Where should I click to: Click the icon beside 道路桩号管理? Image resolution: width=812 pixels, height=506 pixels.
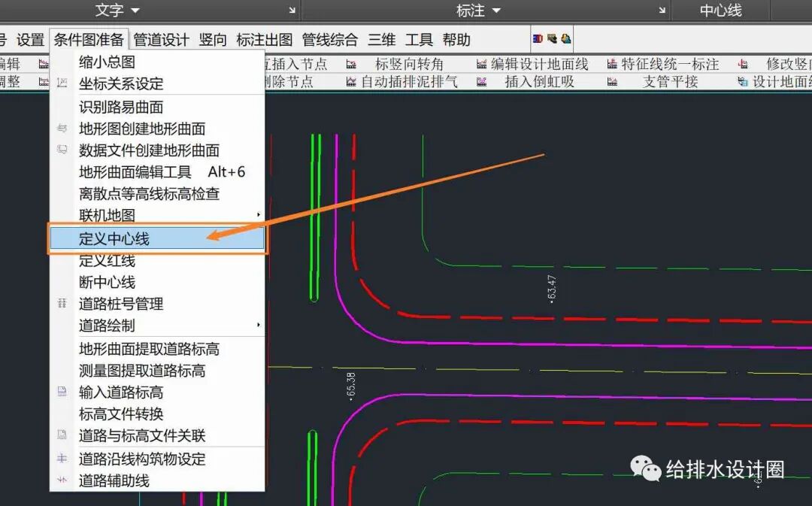pyautogui.click(x=62, y=303)
